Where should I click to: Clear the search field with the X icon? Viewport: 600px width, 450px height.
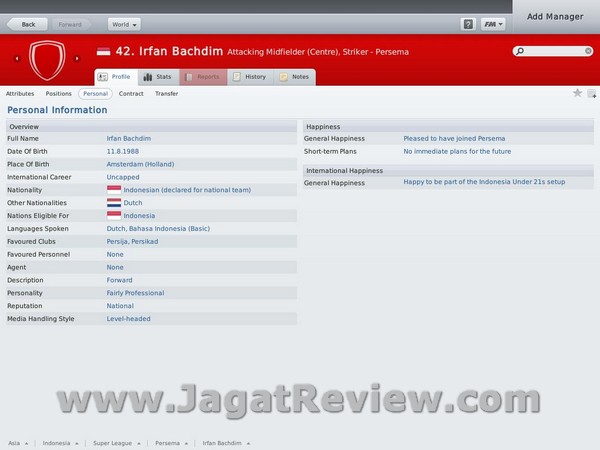tap(588, 51)
